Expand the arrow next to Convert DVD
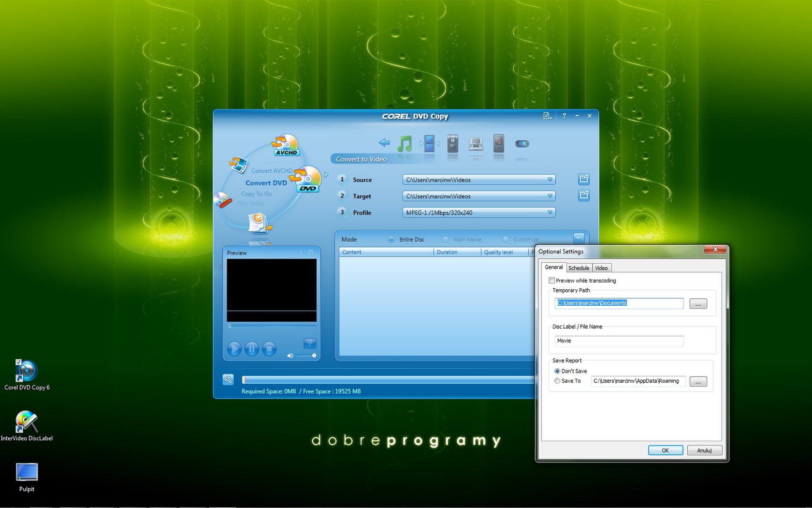The width and height of the screenshot is (812, 508). 326,175
